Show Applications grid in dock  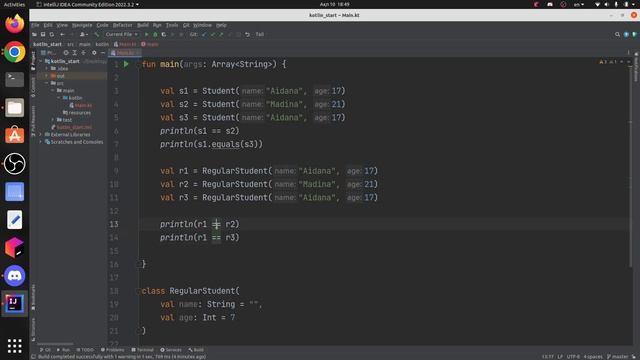click(14, 346)
